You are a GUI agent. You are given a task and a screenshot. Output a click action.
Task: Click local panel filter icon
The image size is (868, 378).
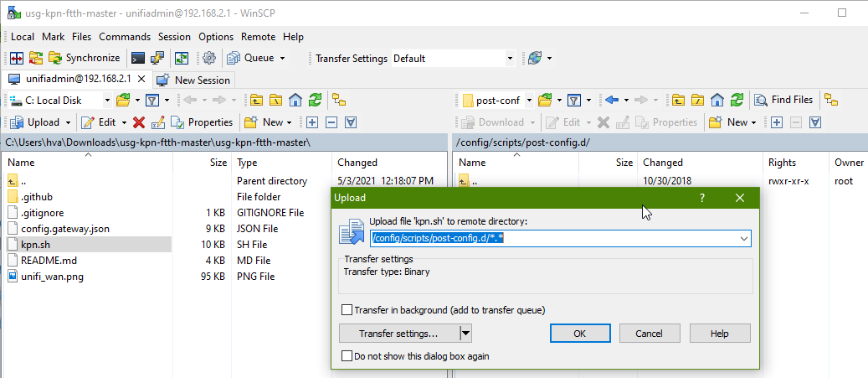click(152, 100)
